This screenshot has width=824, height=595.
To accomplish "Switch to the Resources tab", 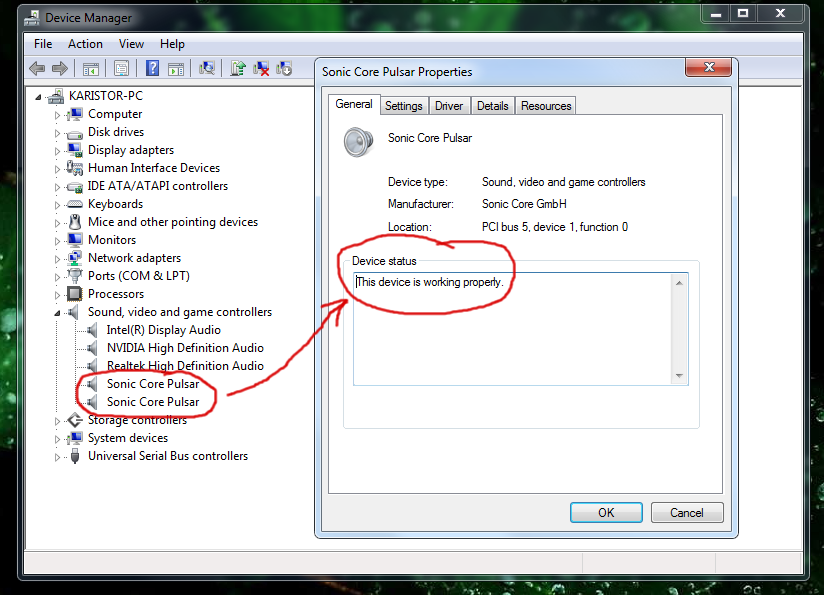I will pos(546,106).
